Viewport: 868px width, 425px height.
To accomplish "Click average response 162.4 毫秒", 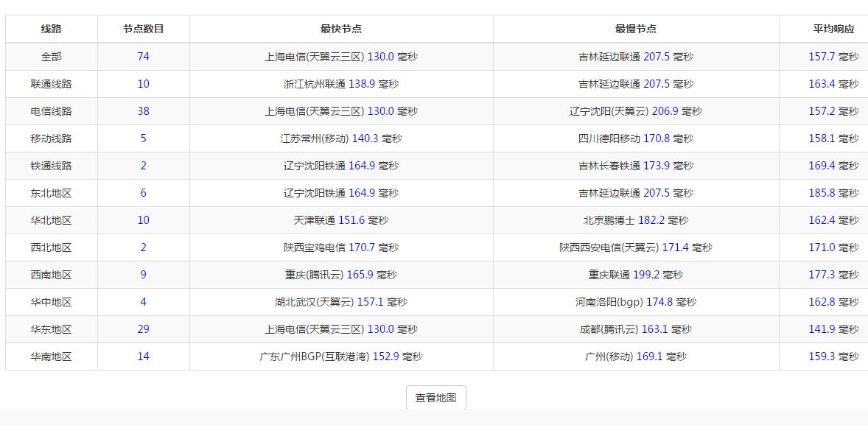I will (833, 220).
